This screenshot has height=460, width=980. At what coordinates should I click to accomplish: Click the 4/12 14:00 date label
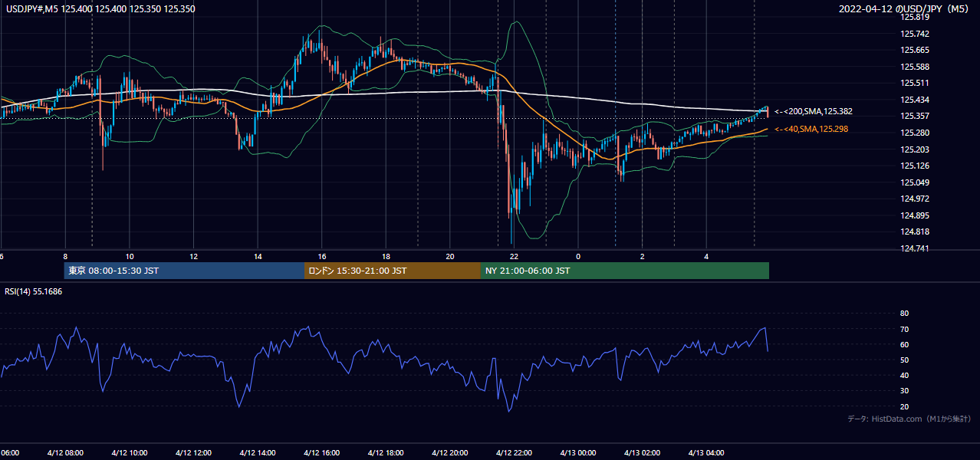click(x=257, y=453)
